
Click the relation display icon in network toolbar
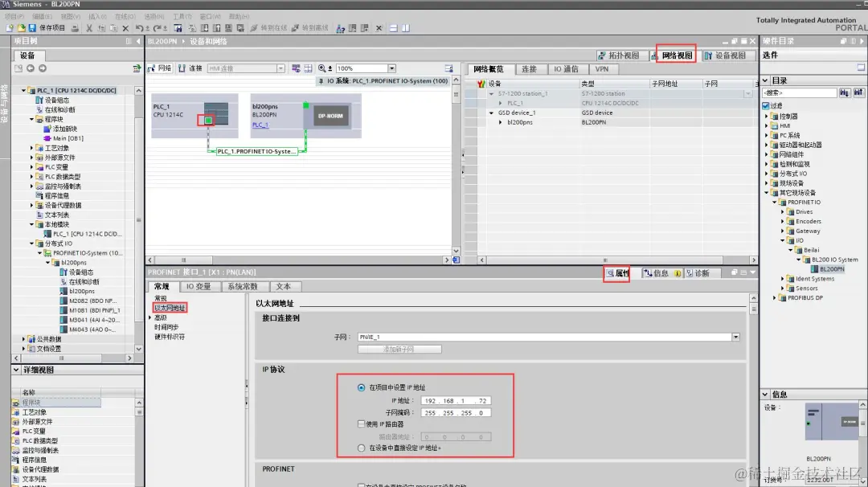296,68
